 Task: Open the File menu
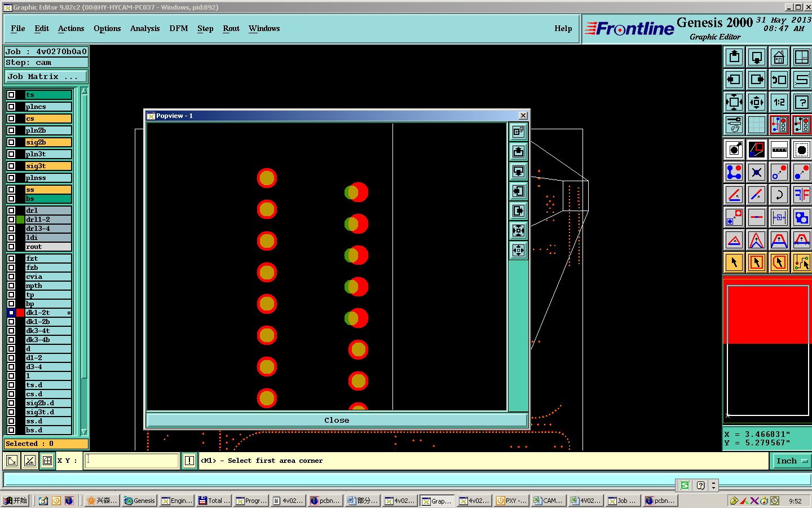(18, 28)
